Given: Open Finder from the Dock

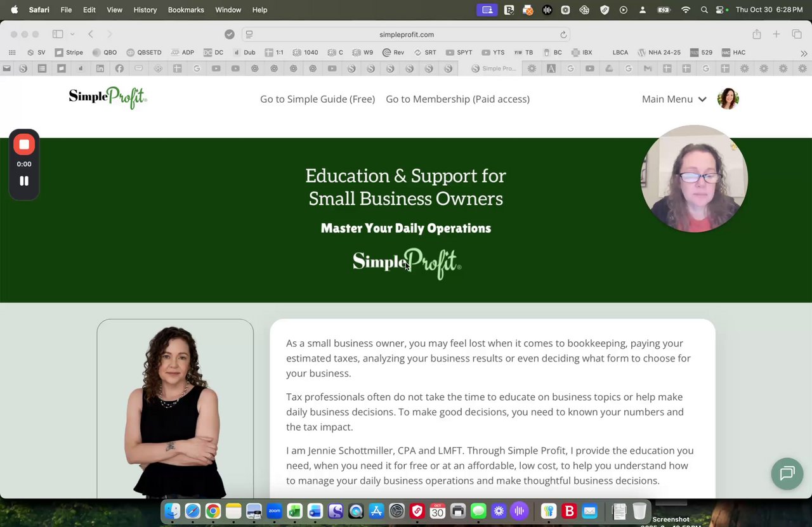Looking at the screenshot, I should [x=173, y=511].
